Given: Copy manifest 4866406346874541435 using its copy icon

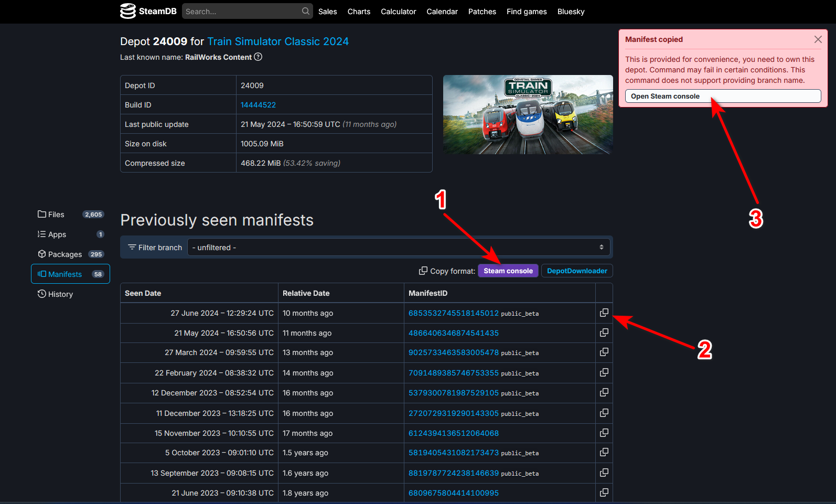Looking at the screenshot, I should [604, 333].
